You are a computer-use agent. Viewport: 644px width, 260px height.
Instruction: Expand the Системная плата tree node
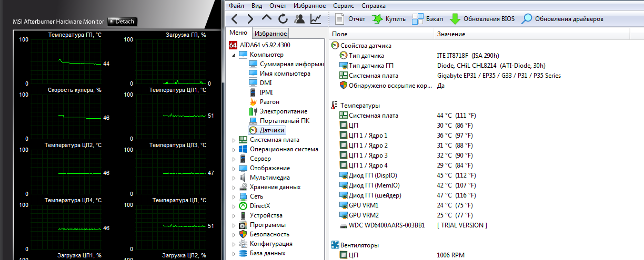[234, 140]
